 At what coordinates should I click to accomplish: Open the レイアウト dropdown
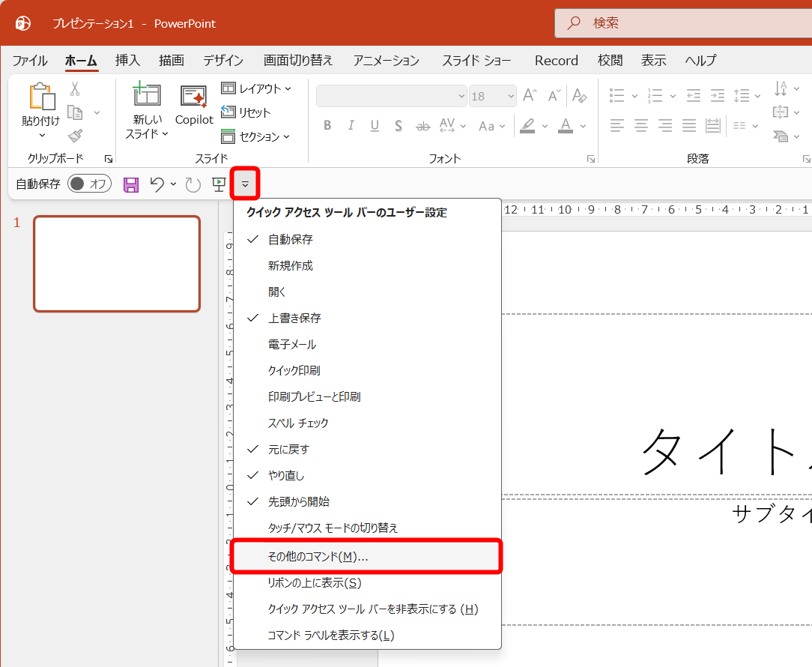[x=255, y=88]
